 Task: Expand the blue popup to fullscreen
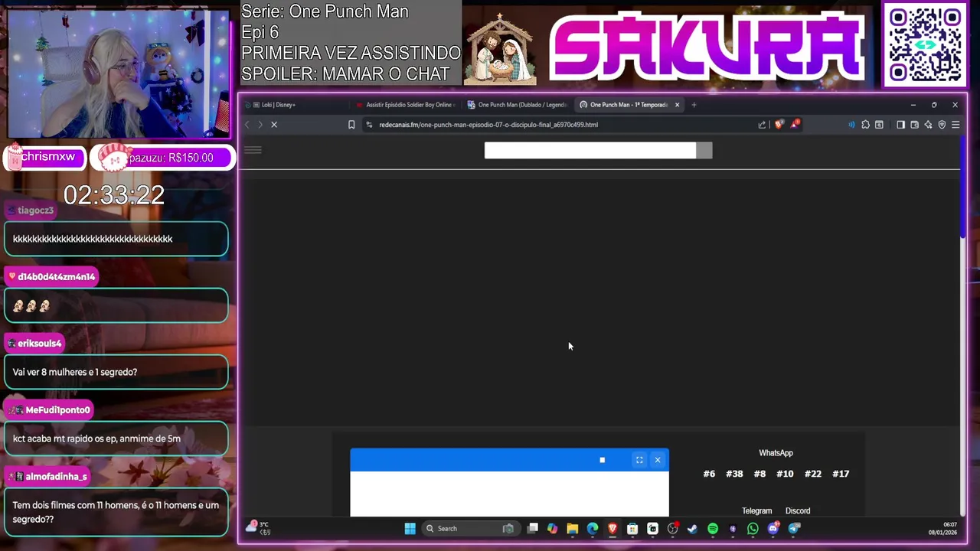(639, 460)
